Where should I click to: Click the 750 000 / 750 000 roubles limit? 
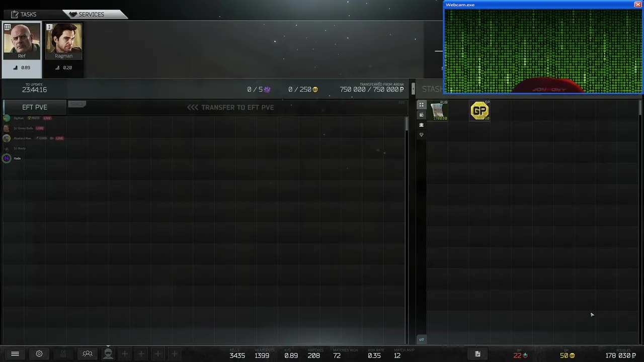(x=372, y=89)
